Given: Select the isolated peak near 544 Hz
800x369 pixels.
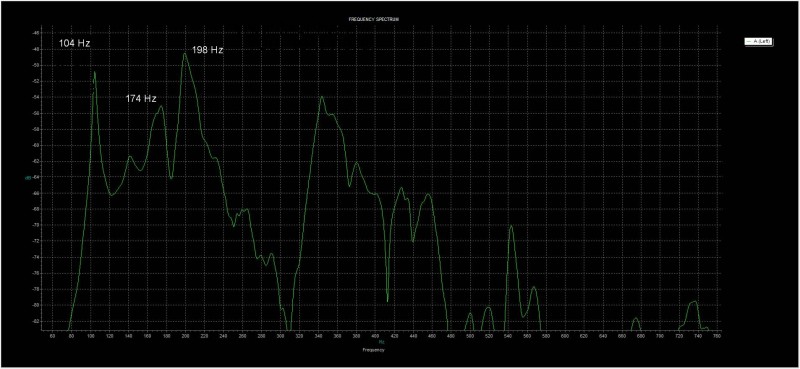Looking at the screenshot, I should coord(511,226).
